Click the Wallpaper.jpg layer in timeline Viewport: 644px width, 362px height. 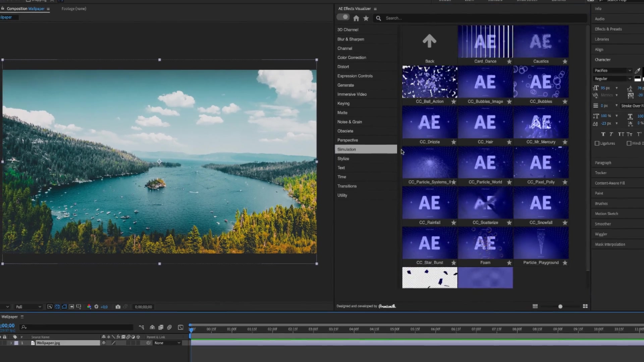pos(48,343)
